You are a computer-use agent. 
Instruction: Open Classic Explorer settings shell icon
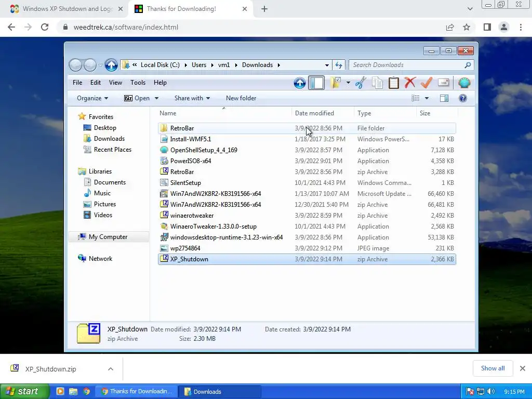(x=464, y=83)
